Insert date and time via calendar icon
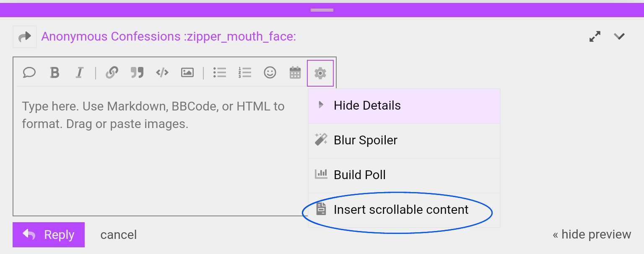Image resolution: width=644 pixels, height=254 pixels. click(295, 73)
